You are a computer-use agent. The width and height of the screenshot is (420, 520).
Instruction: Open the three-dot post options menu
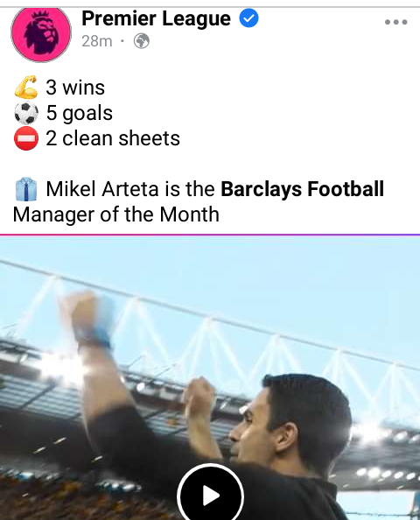pos(395,22)
